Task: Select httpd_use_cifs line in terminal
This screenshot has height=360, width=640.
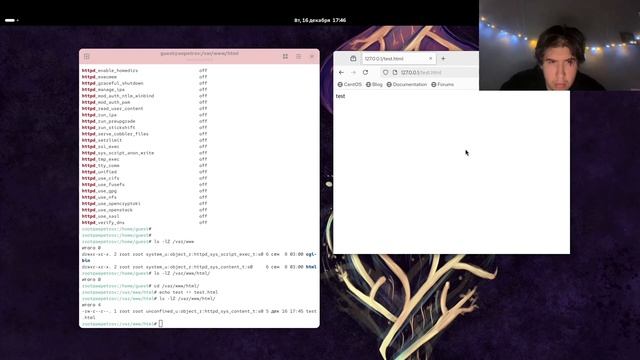Action: point(144,178)
